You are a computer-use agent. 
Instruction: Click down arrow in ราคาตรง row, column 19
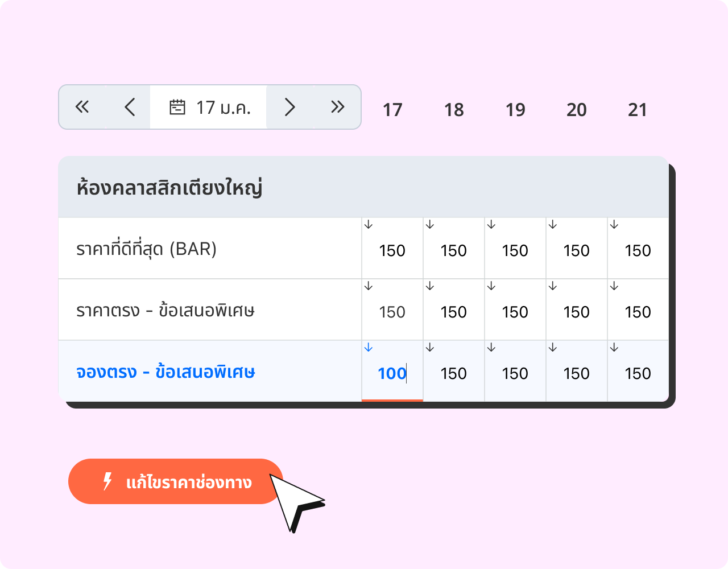(x=491, y=286)
